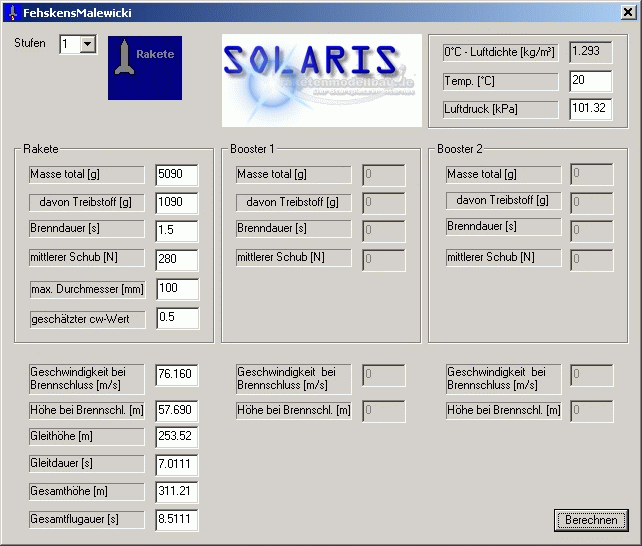Click Booster 2 davon Treibstoff field
The image size is (642, 546).
coord(592,203)
